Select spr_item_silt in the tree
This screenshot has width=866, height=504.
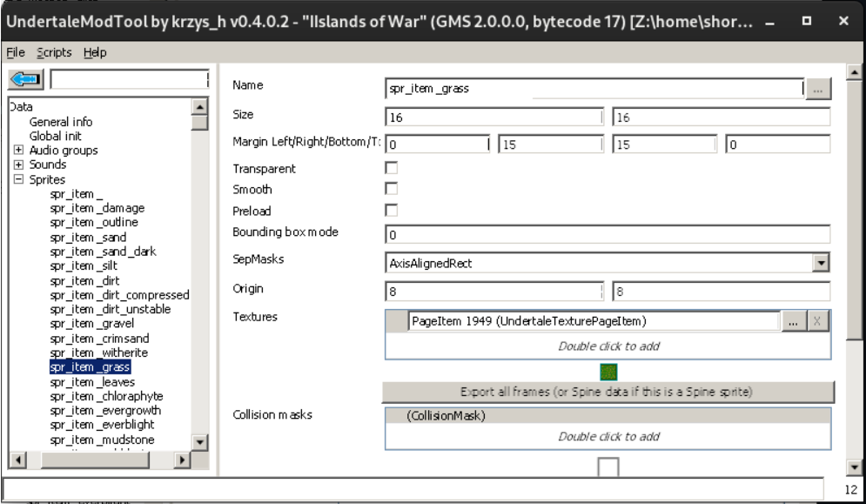[84, 265]
